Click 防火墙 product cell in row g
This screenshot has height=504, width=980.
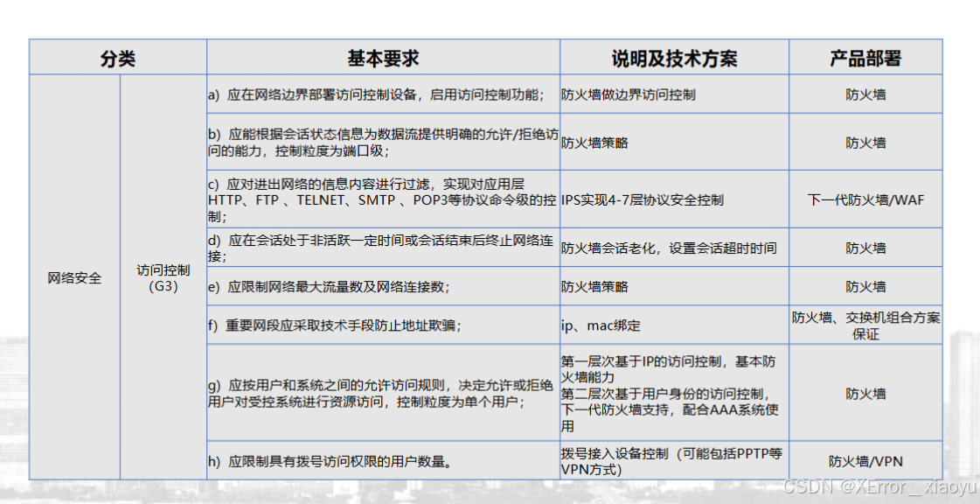(x=865, y=393)
